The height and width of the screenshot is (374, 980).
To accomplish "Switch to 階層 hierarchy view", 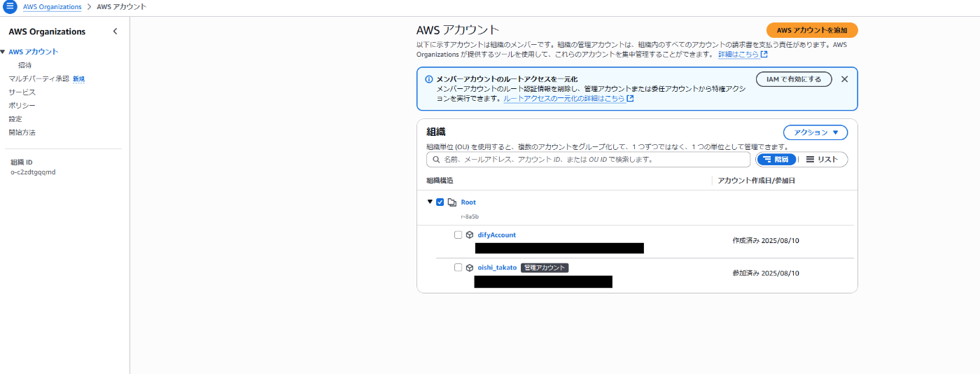I will (776, 160).
